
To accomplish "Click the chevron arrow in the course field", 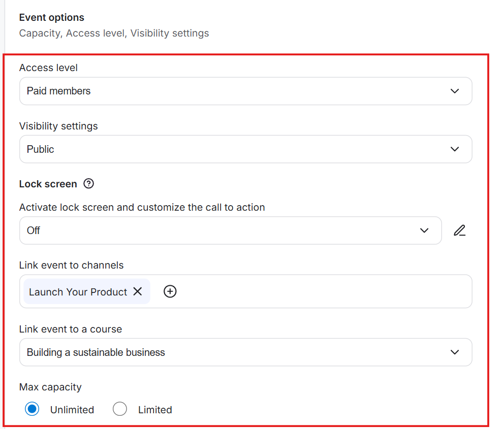I will (x=455, y=352).
